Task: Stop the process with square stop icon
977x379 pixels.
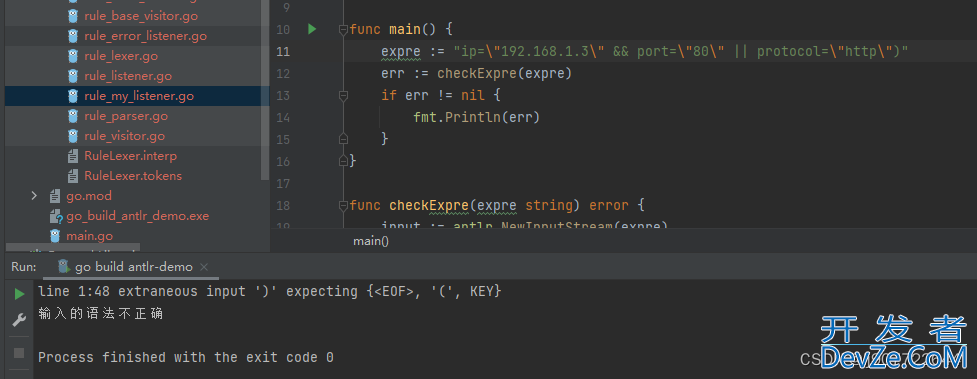Action: tap(19, 353)
